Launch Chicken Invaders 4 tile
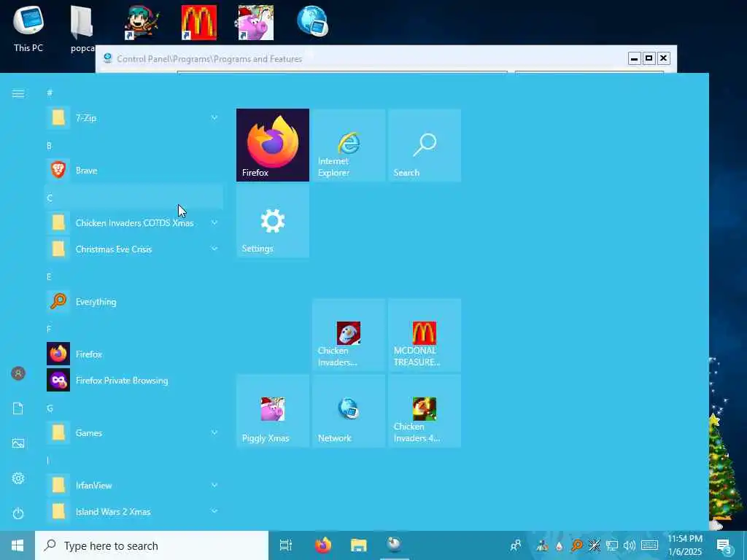The image size is (747, 560). (425, 411)
